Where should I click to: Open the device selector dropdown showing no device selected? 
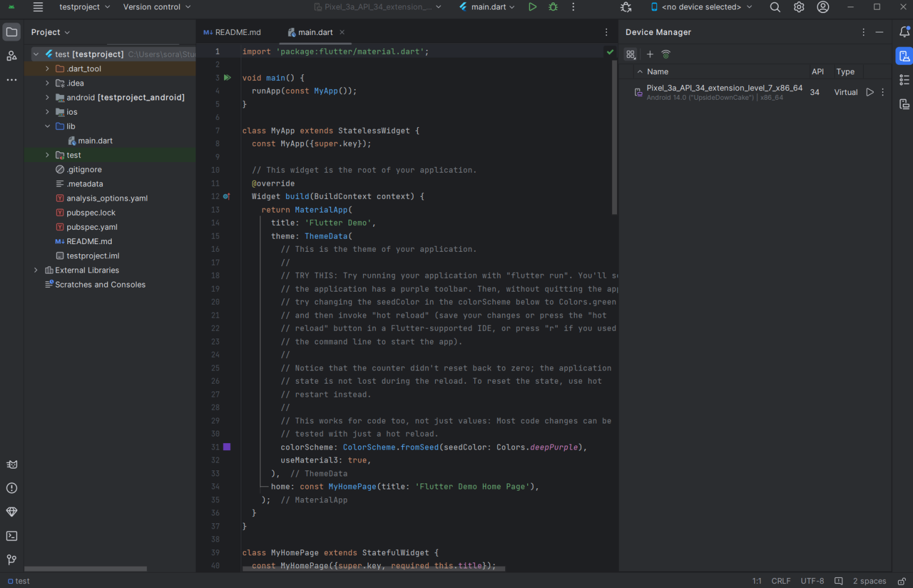(701, 7)
